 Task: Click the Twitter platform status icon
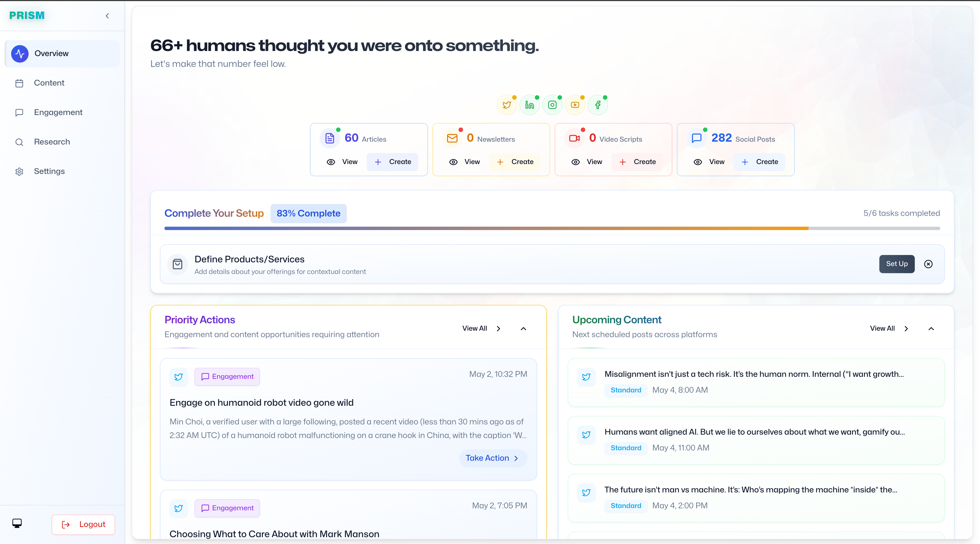(x=507, y=105)
